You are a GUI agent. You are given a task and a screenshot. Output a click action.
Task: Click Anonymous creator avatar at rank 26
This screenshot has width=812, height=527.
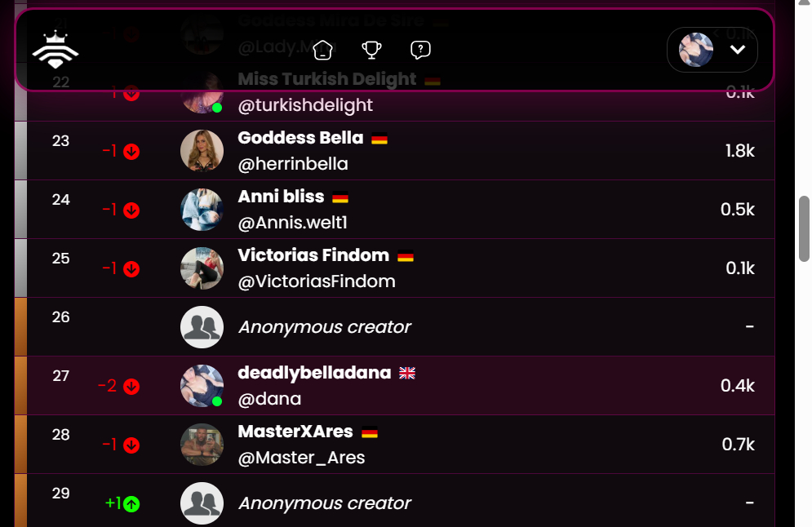[202, 326]
